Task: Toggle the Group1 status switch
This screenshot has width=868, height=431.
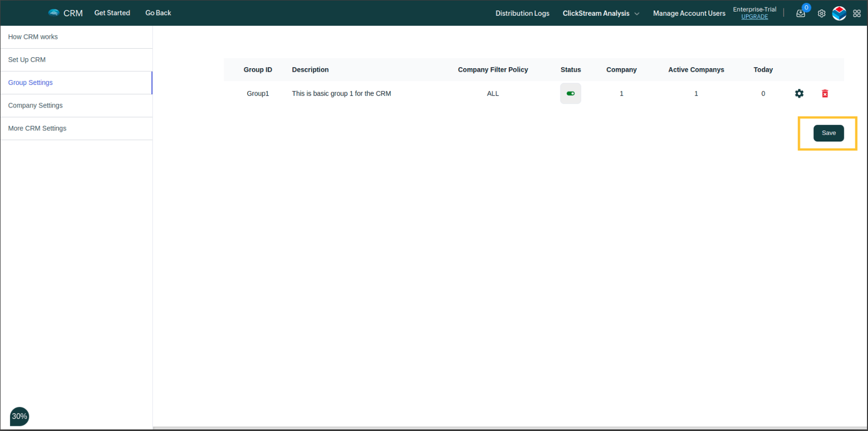Action: click(570, 93)
